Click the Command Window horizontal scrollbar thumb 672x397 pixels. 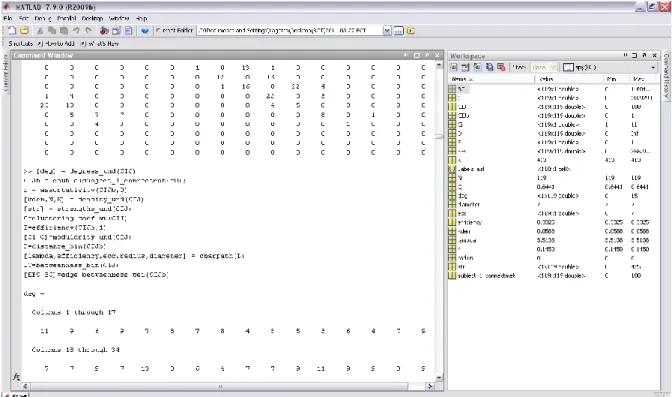point(219,386)
